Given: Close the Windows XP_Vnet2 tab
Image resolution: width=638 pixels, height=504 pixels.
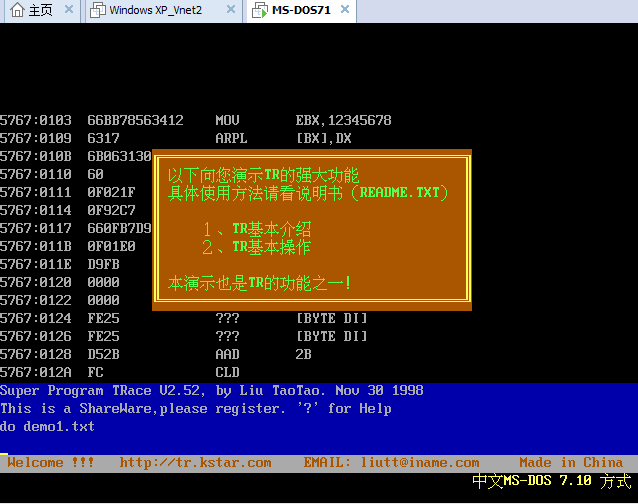Looking at the screenshot, I should pos(231,9).
